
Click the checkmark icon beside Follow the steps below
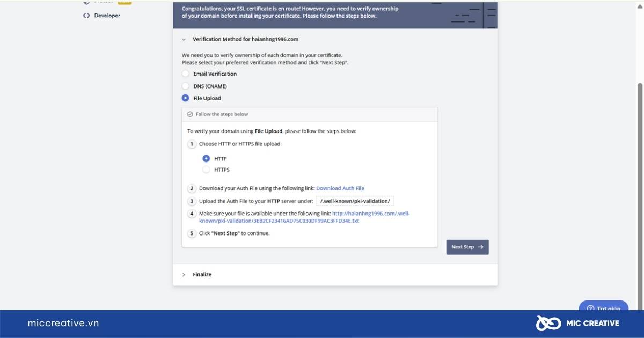tap(190, 114)
